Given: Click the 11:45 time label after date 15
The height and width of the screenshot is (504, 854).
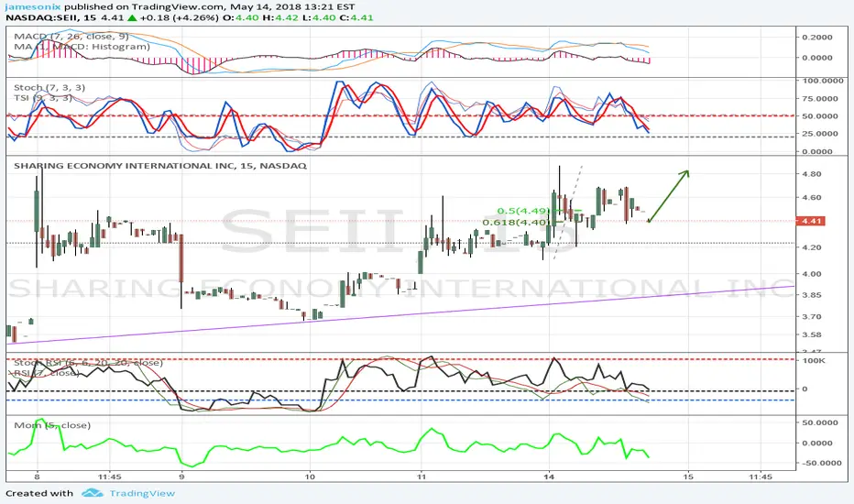Looking at the screenshot, I should click(761, 477).
